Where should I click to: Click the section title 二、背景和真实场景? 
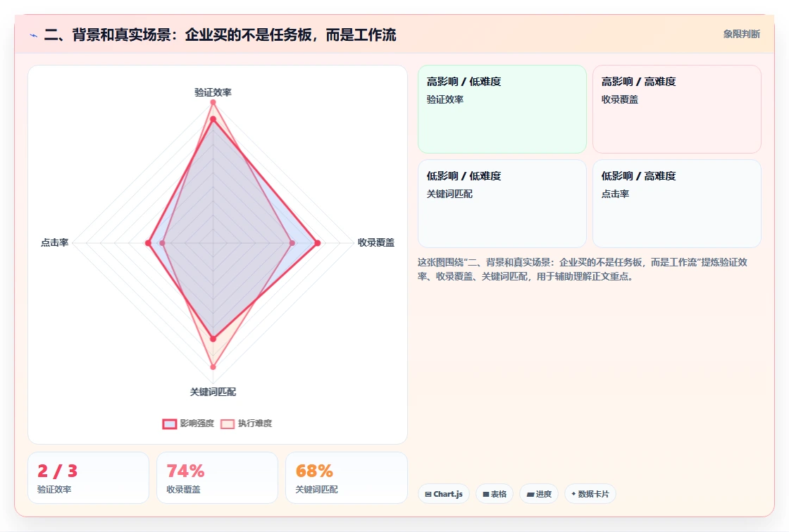click(x=220, y=35)
